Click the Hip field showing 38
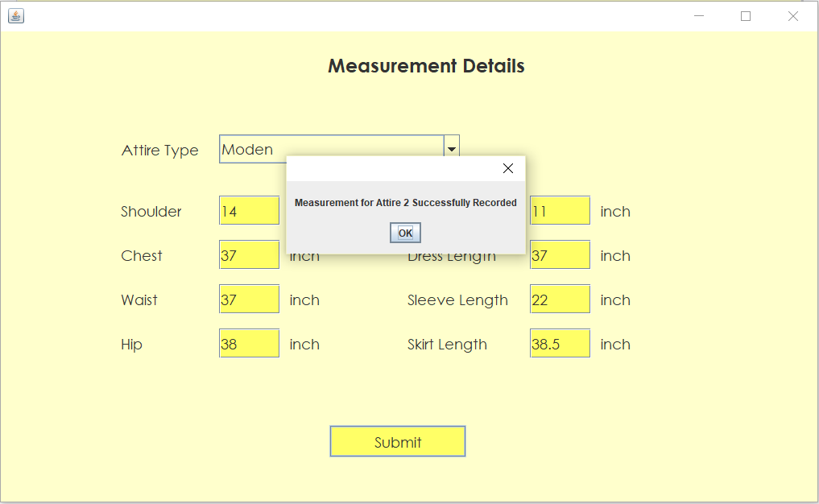 click(x=248, y=343)
